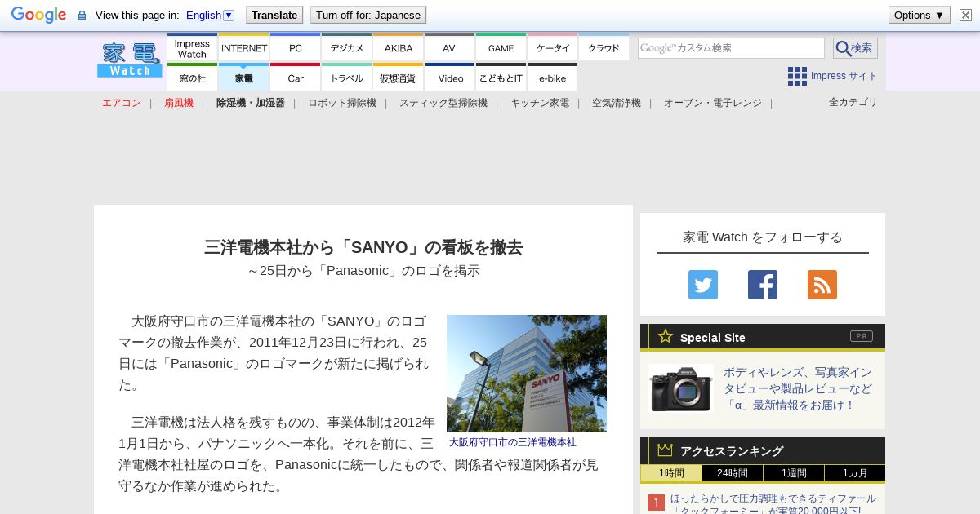Open the RSS feed icon
The height and width of the screenshot is (514, 980).
point(822,285)
